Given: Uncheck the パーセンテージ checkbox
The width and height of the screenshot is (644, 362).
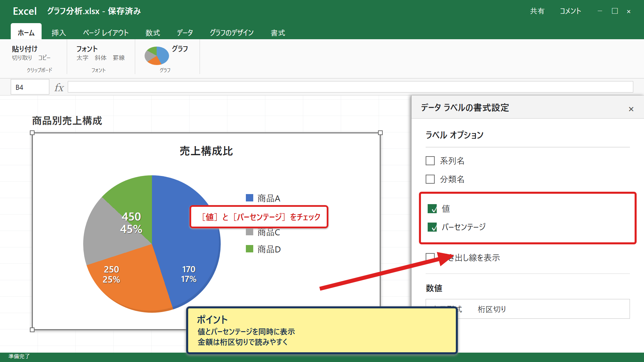Looking at the screenshot, I should coord(432,227).
